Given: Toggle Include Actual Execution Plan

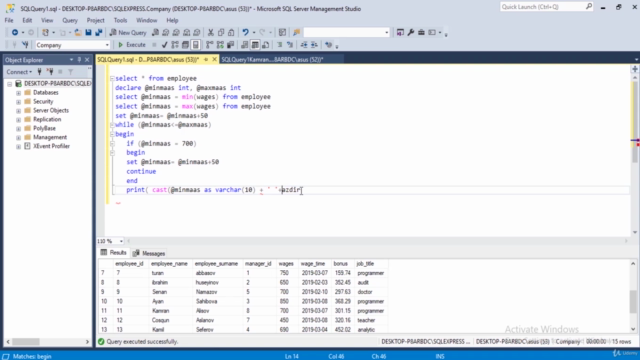Looking at the screenshot, I should [210, 45].
